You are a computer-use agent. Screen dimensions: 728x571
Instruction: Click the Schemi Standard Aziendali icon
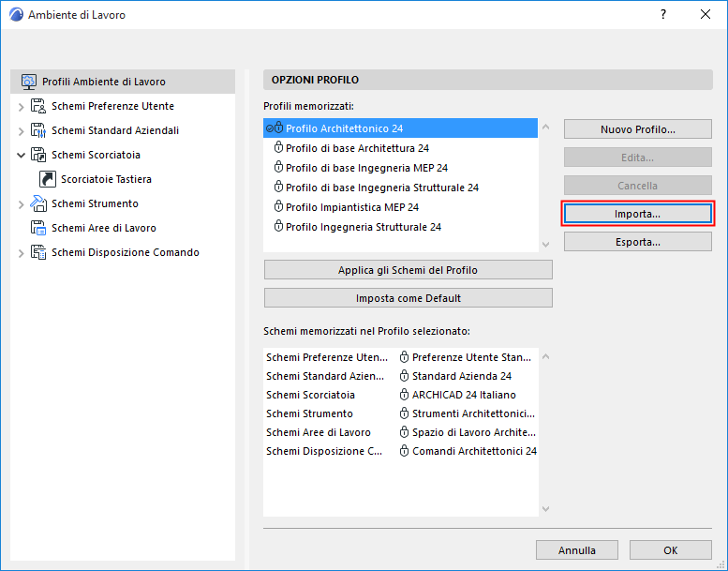click(38, 130)
